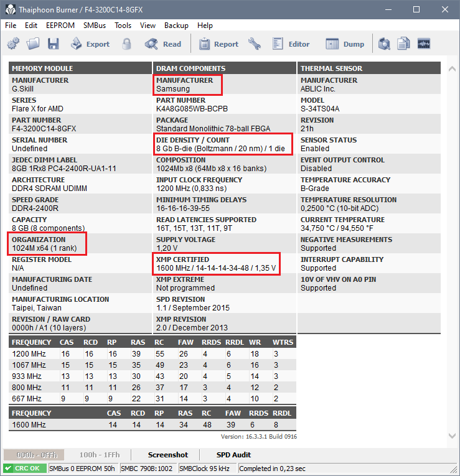Click the XMP Certified 1600 MHz timings value

[216, 268]
